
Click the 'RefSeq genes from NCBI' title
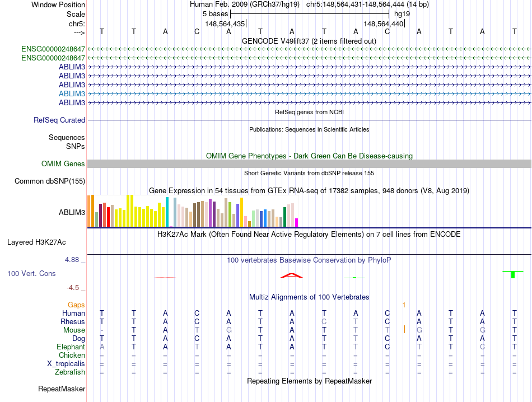(309, 112)
